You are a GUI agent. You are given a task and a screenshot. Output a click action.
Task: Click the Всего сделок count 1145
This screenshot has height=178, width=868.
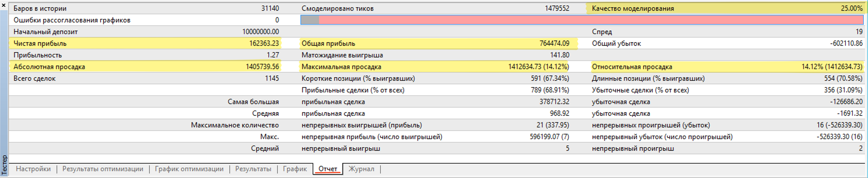coord(272,78)
